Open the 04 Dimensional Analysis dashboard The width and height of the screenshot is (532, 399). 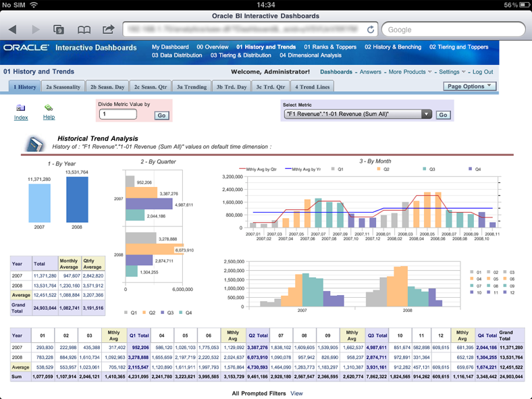pos(310,55)
